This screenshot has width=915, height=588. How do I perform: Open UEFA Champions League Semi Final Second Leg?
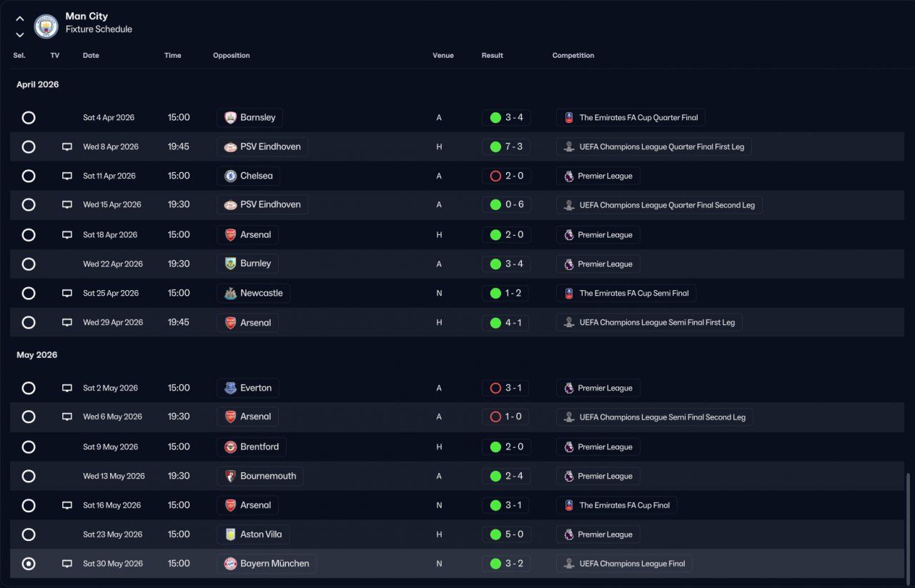[x=655, y=417]
